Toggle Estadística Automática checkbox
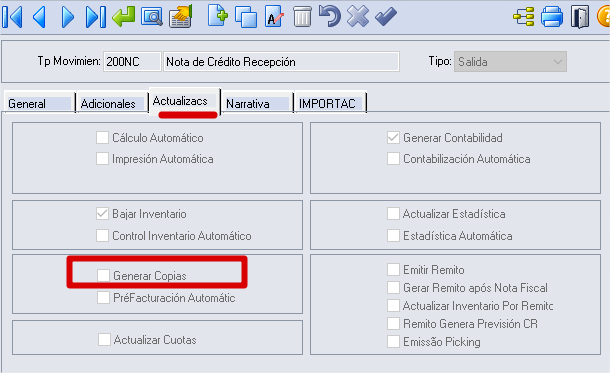Viewport: 610px width, 373px height. pos(393,235)
